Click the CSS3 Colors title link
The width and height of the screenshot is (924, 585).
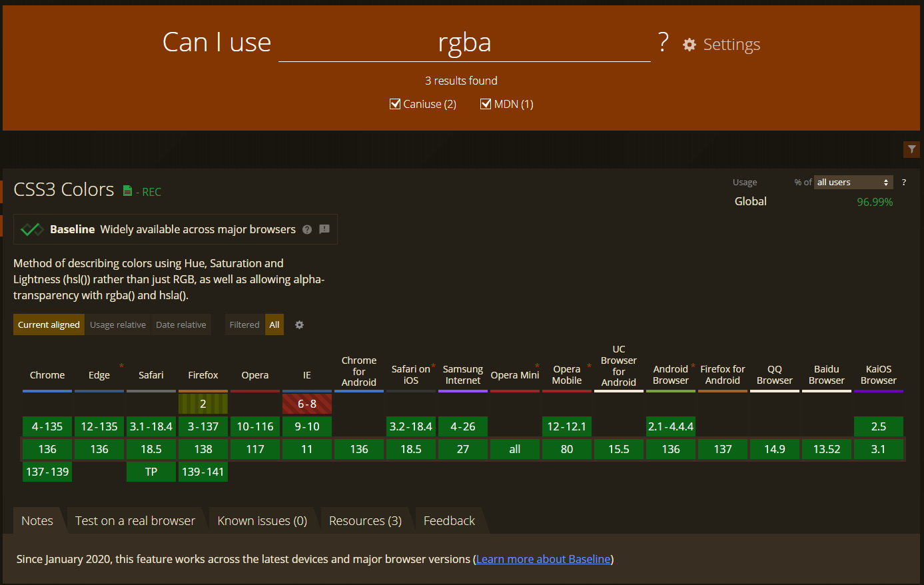pos(64,190)
